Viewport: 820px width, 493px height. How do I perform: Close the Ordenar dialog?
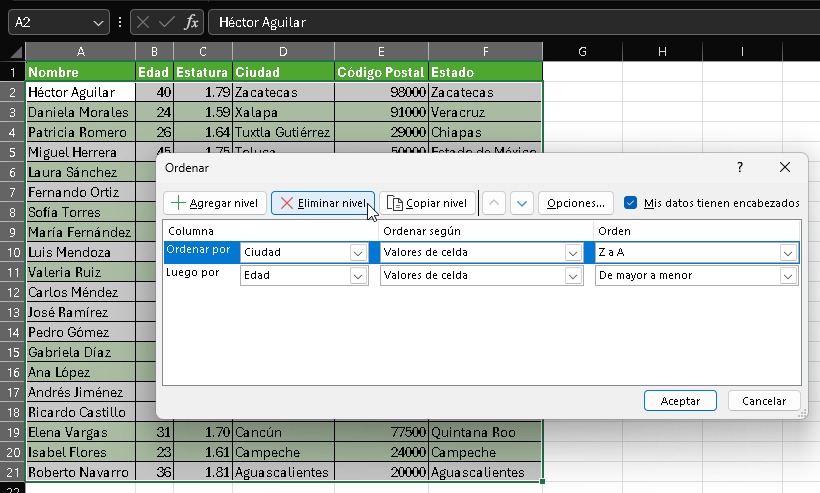(x=784, y=167)
